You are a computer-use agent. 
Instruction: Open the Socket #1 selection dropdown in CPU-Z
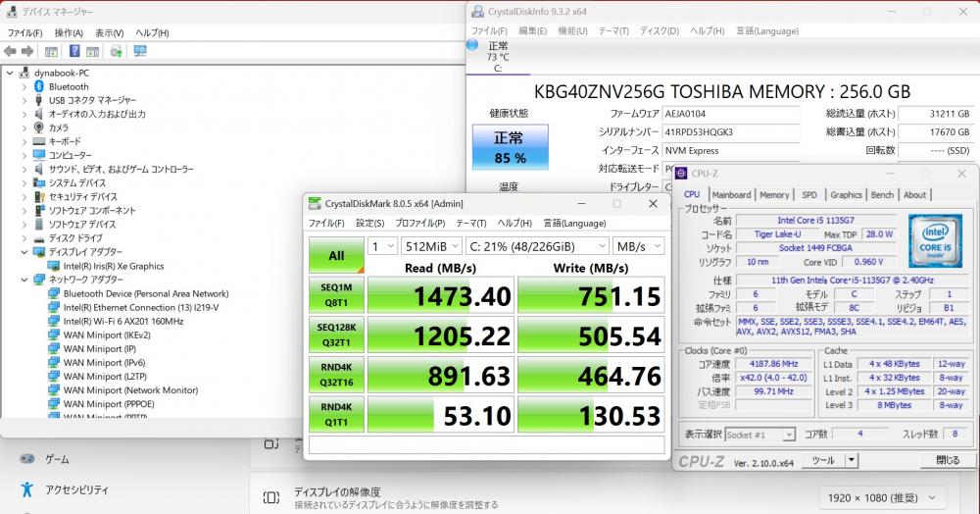759,435
